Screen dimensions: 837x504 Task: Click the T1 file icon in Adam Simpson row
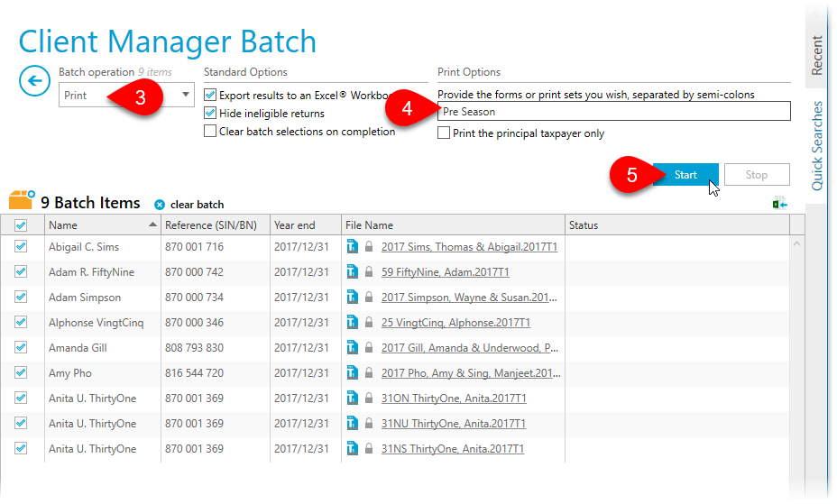[x=353, y=297]
